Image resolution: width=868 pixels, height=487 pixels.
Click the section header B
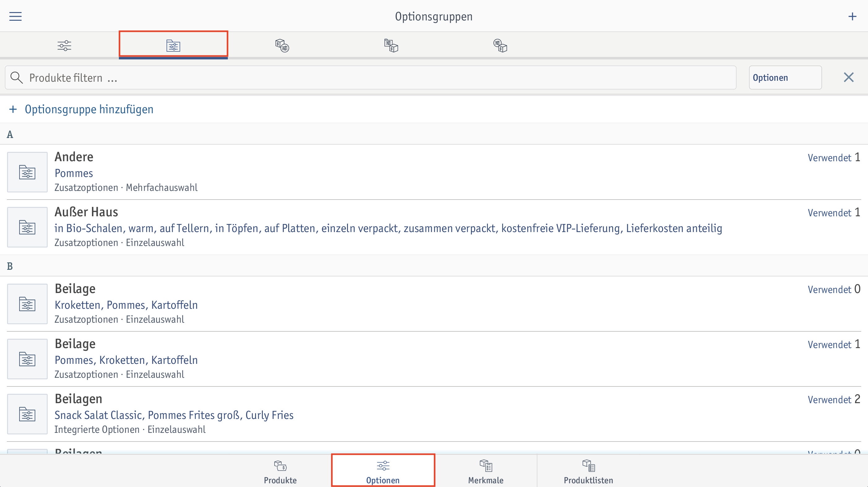(10, 266)
